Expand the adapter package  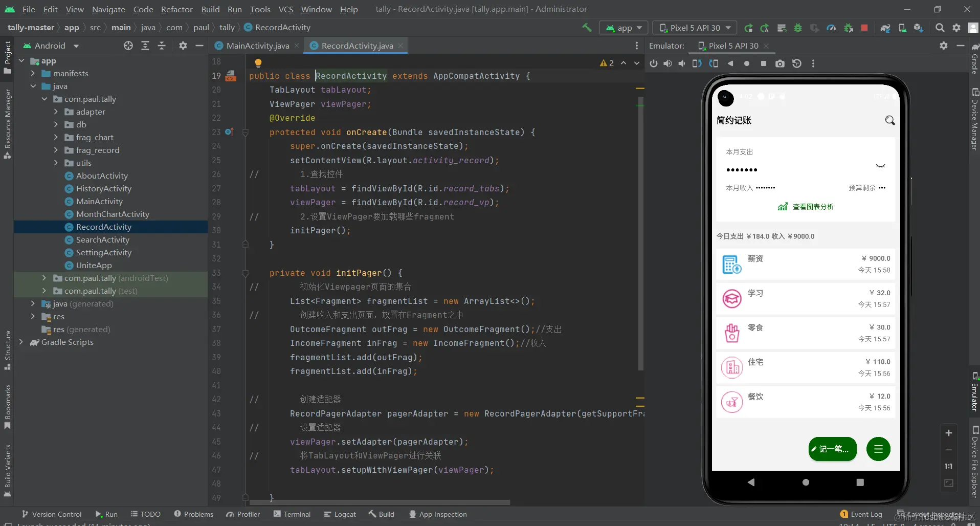[x=56, y=112]
